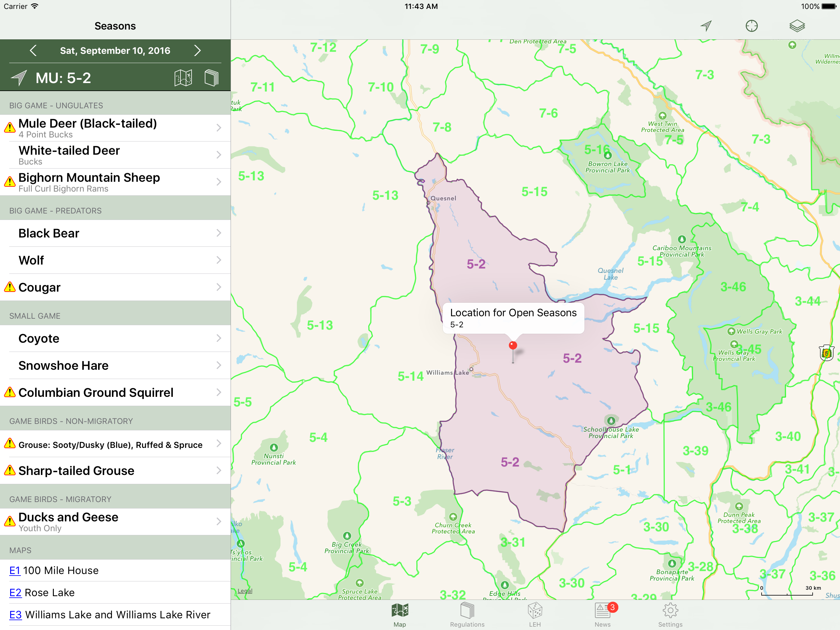Advance to the next date
Viewport: 840px width, 630px height.
pyautogui.click(x=197, y=50)
